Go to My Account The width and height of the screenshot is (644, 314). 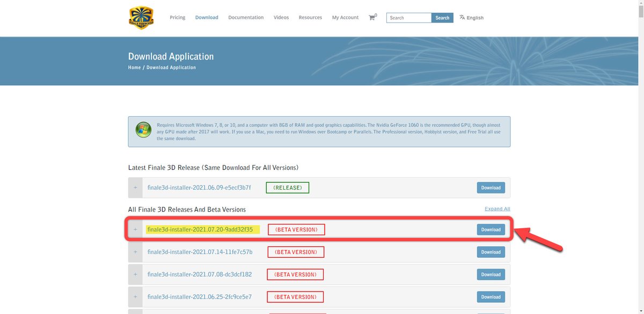[345, 18]
